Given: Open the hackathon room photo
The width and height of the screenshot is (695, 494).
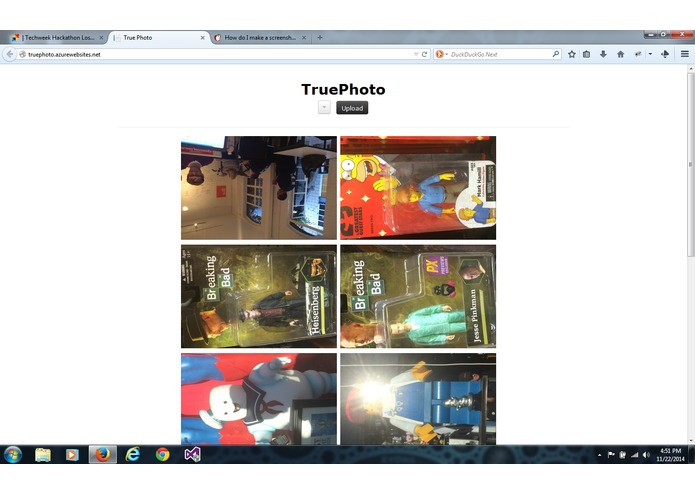Looking at the screenshot, I should (x=259, y=188).
